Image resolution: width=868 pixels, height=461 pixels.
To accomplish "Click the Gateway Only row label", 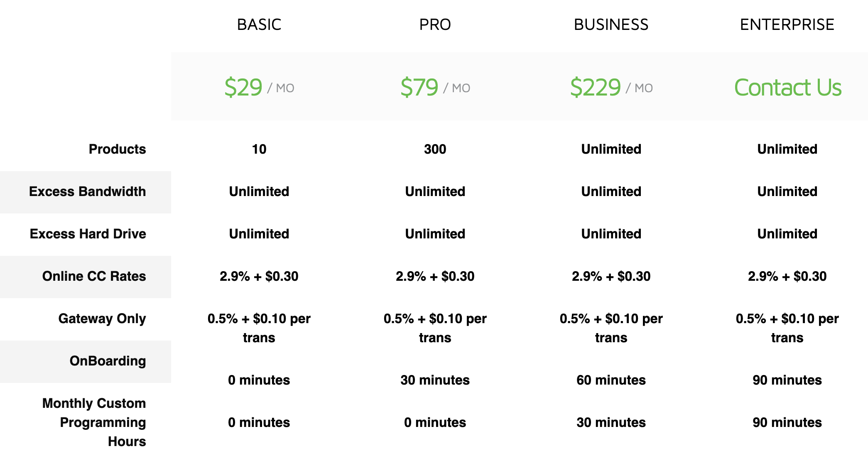I will (x=102, y=319).
